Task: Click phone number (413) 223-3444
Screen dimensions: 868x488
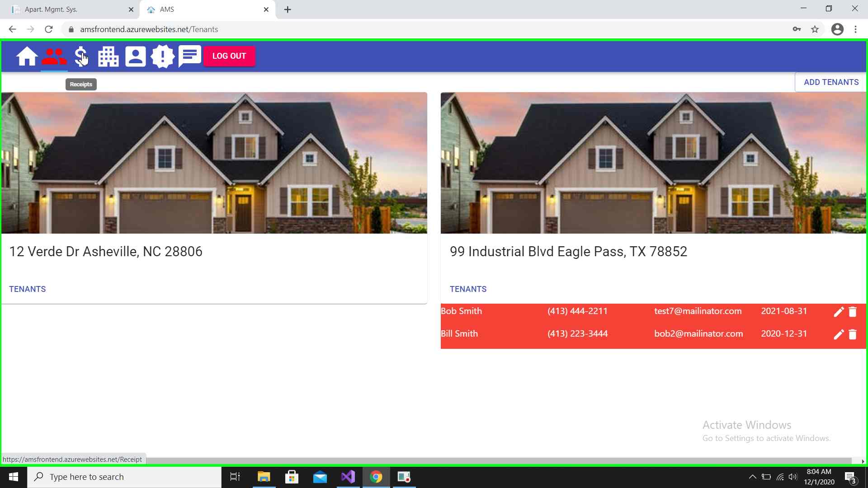Action: pyautogui.click(x=577, y=333)
